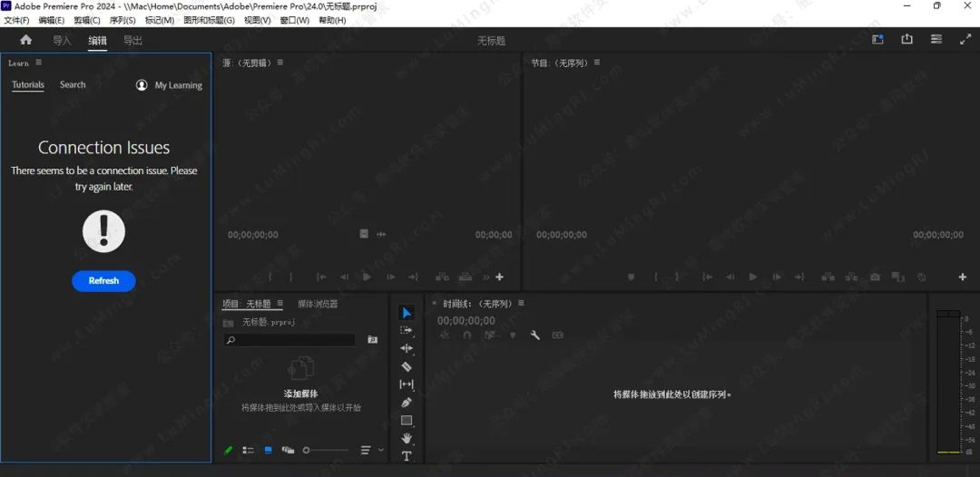Click the timeline timecode 00;00;00;00
The height and width of the screenshot is (477, 980).
(465, 321)
